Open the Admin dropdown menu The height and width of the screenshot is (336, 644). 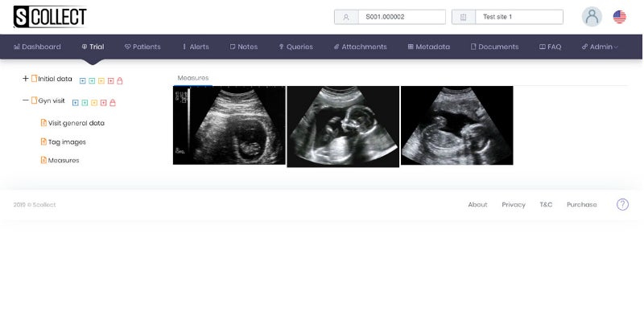click(x=600, y=47)
